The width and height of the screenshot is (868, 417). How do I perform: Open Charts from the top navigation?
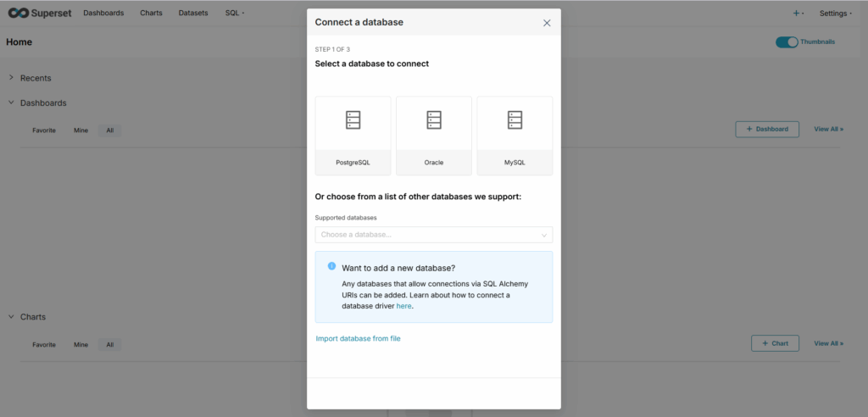[x=151, y=14]
